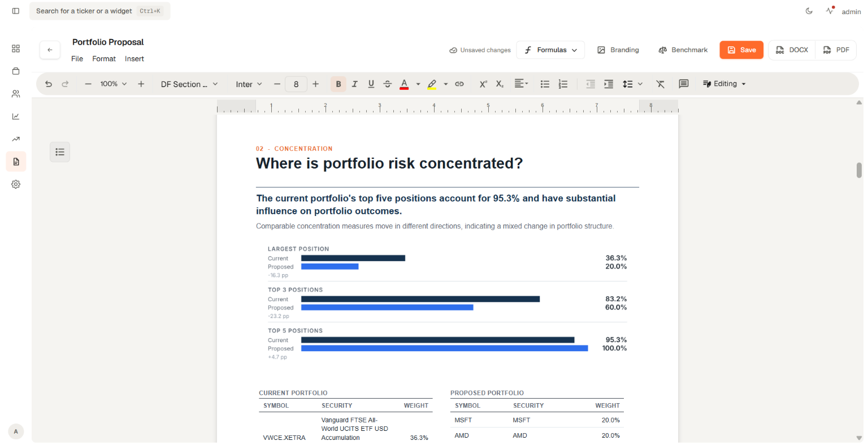Toggle the bulleted list
The image size is (868, 445).
pyautogui.click(x=545, y=84)
